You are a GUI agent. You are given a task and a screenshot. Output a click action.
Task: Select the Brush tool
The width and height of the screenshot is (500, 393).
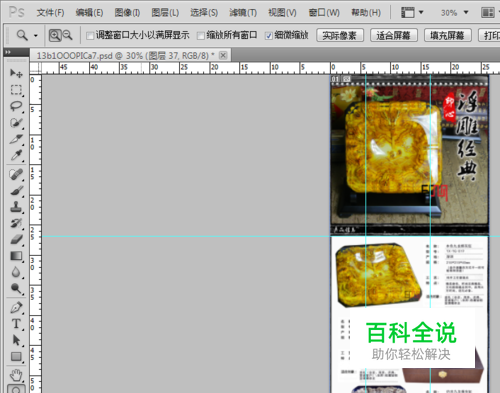[16, 191]
